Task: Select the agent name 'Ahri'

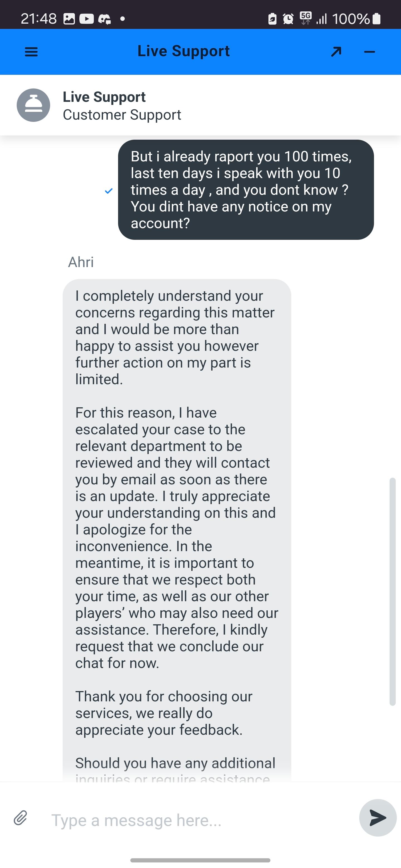Action: pyautogui.click(x=81, y=262)
